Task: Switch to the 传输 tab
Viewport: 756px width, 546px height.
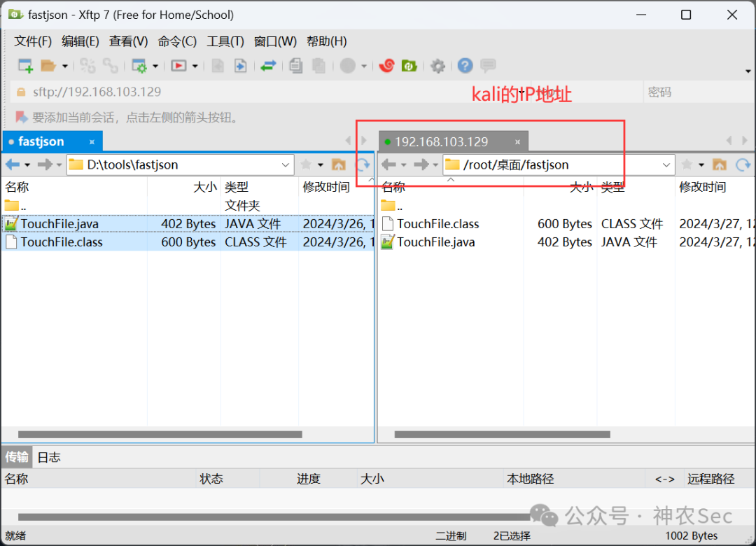Action: click(x=17, y=457)
